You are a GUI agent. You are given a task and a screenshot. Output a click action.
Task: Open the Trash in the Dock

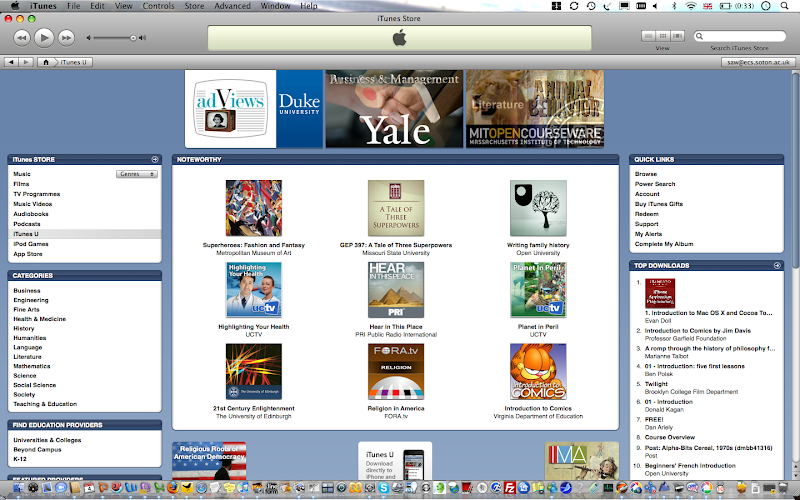click(782, 488)
